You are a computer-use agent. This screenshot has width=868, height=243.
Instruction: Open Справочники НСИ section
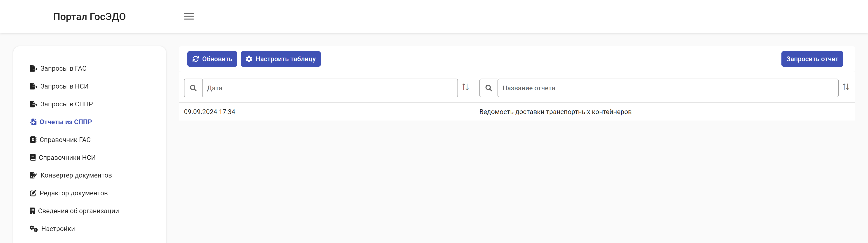tap(67, 157)
